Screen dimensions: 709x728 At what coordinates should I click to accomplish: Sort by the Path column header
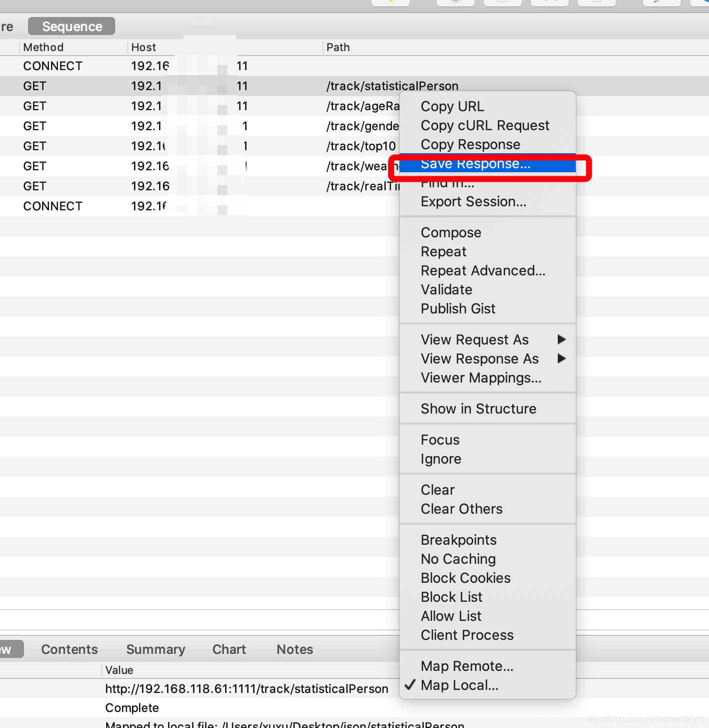tap(338, 47)
